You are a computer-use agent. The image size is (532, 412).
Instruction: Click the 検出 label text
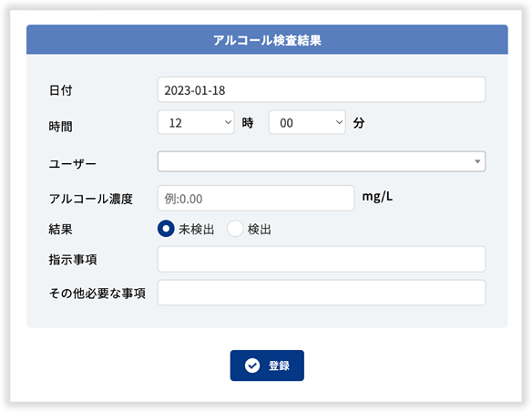point(260,230)
